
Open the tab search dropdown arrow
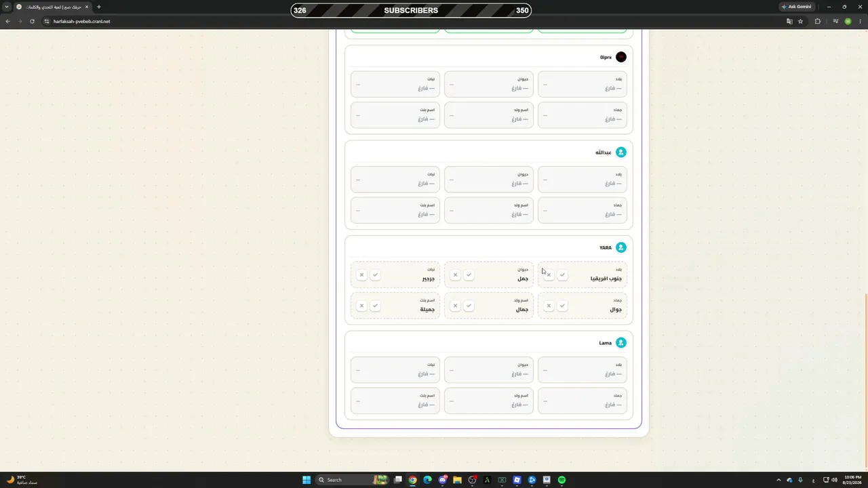(x=7, y=7)
